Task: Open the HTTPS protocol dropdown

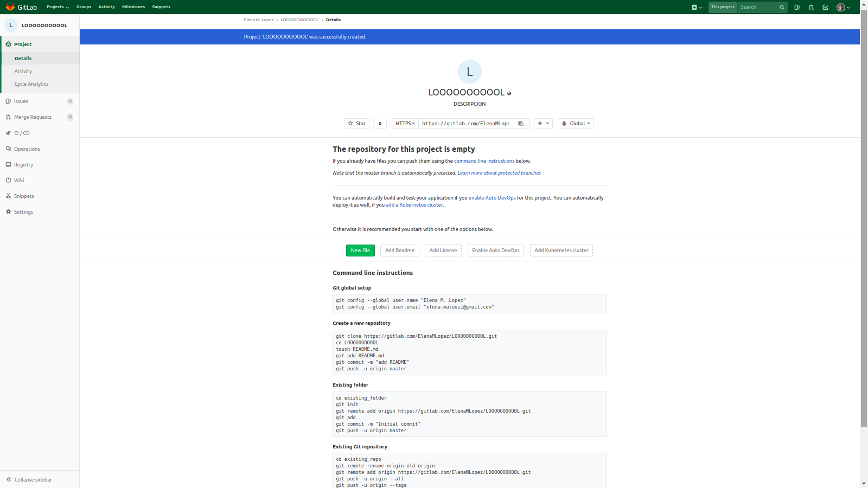Action: 405,124
